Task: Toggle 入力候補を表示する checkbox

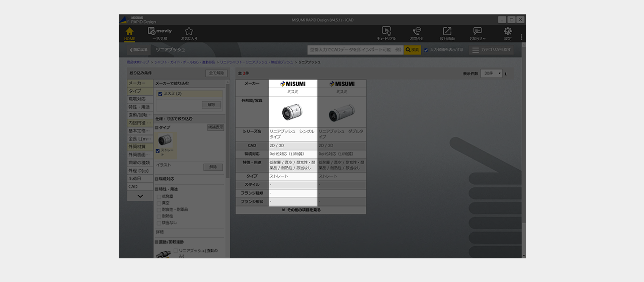Action: pos(426,50)
